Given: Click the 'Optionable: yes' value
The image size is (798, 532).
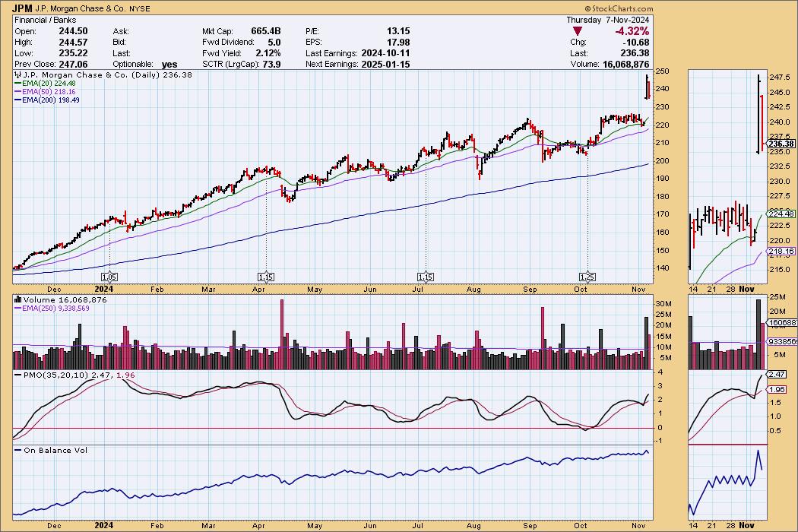Looking at the screenshot, I should [169, 64].
